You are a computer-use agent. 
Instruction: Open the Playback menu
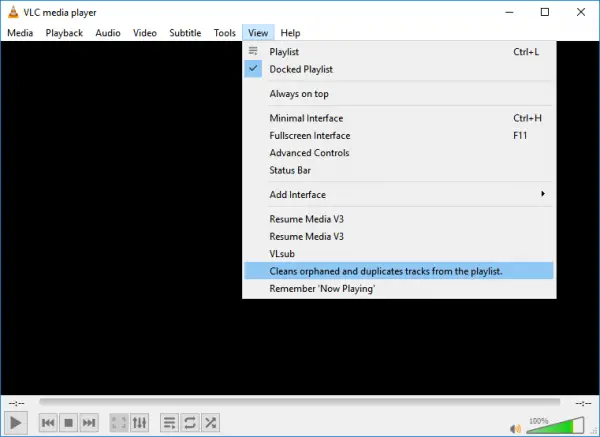point(64,33)
